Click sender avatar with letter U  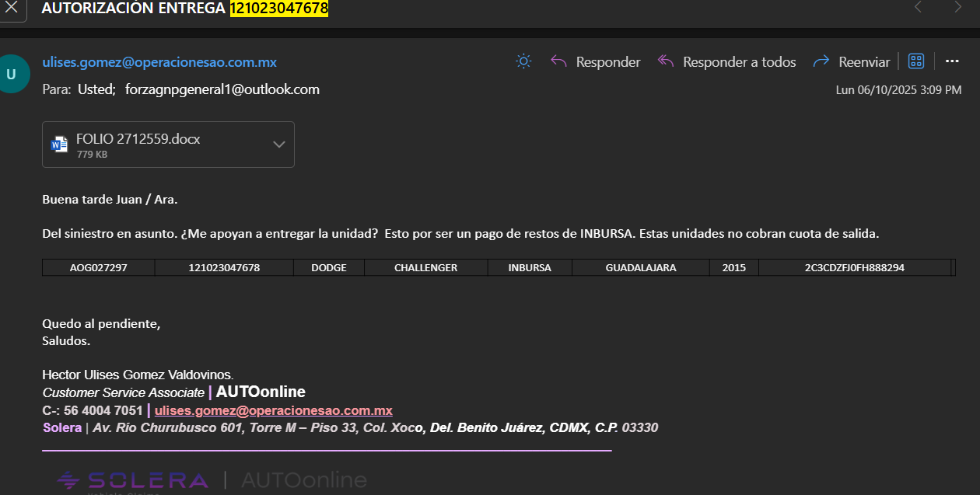(x=11, y=74)
